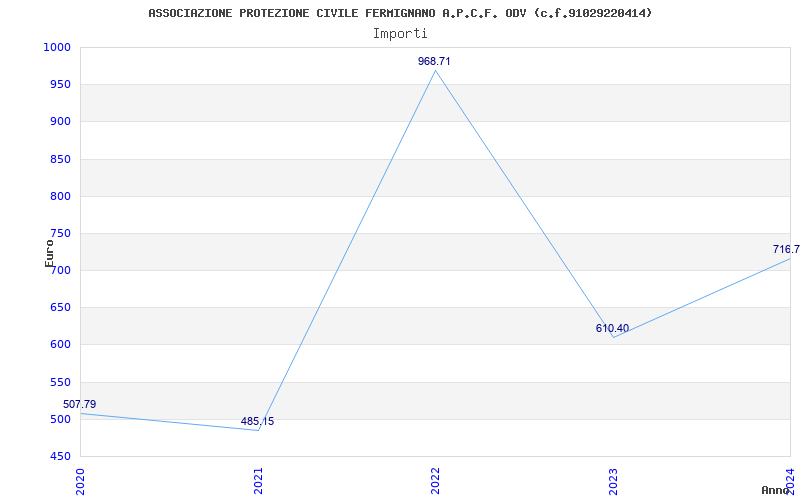Click the 2022 x-axis label
Image resolution: width=800 pixels, height=500 pixels.
[x=435, y=481]
